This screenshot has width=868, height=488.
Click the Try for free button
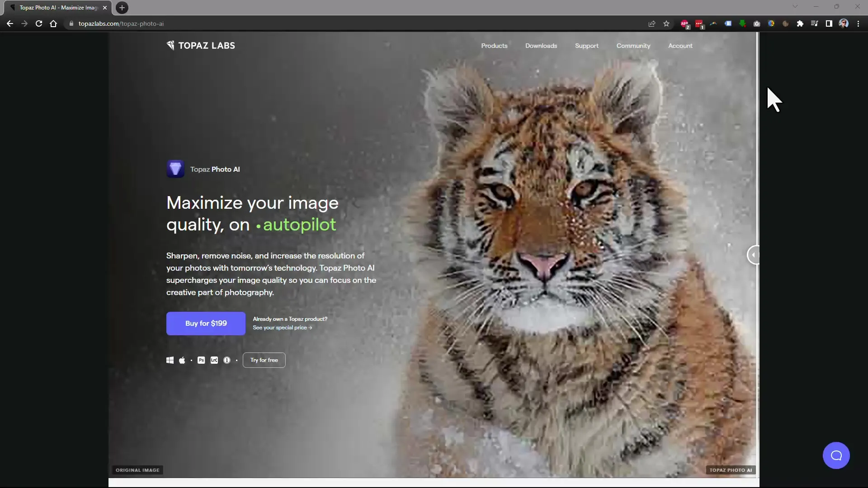point(264,360)
